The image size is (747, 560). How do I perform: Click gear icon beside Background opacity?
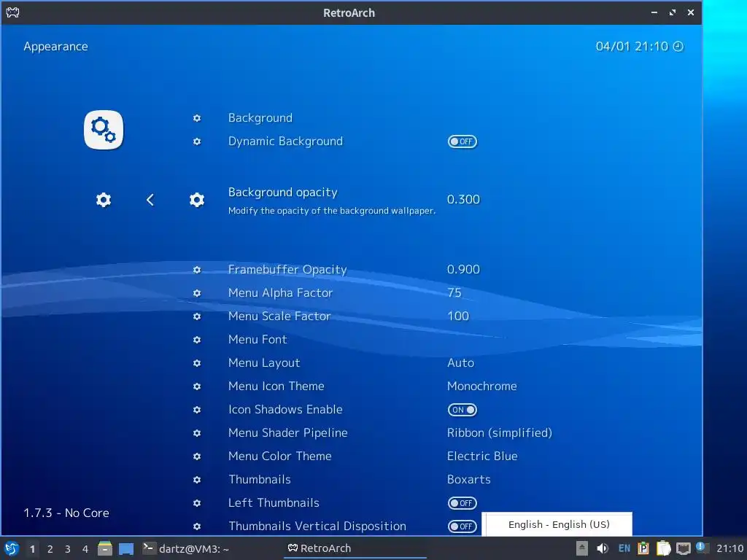(x=197, y=200)
